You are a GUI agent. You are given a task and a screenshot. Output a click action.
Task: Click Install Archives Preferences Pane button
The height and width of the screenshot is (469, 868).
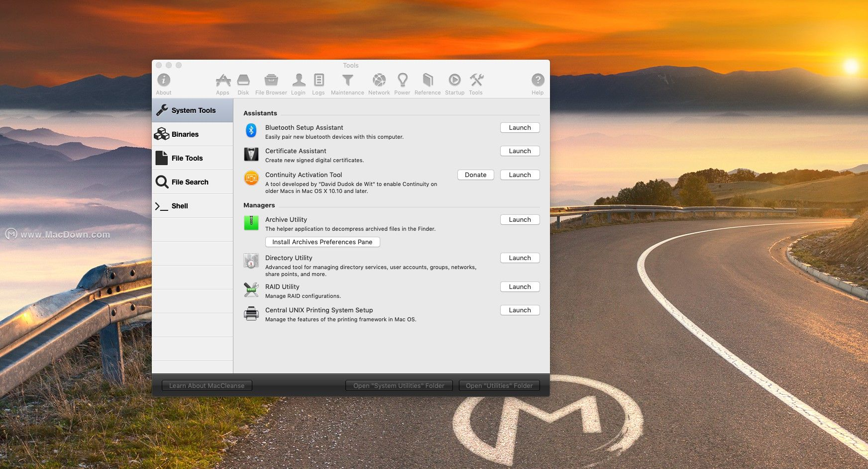pyautogui.click(x=323, y=242)
